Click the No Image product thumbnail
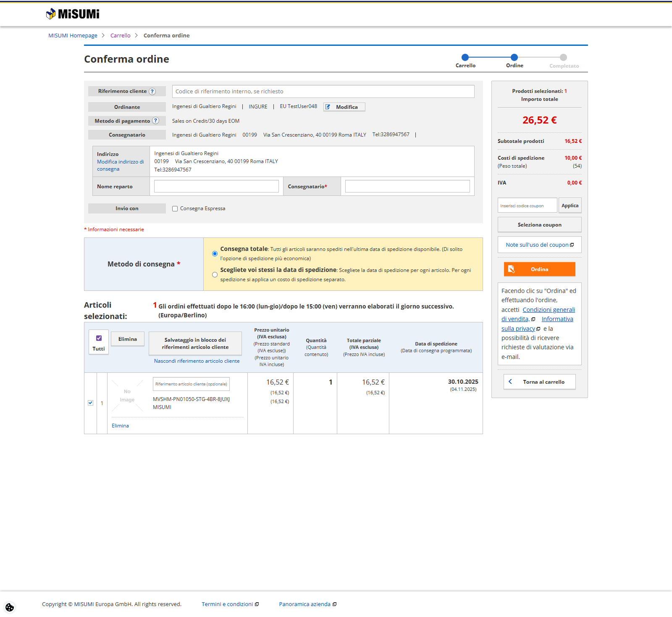The height and width of the screenshot is (617, 672). tap(127, 396)
